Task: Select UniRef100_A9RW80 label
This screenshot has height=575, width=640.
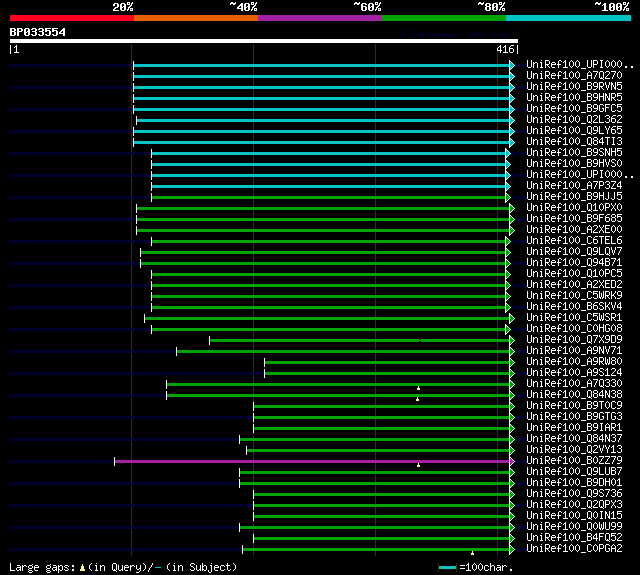Action: 574,362
